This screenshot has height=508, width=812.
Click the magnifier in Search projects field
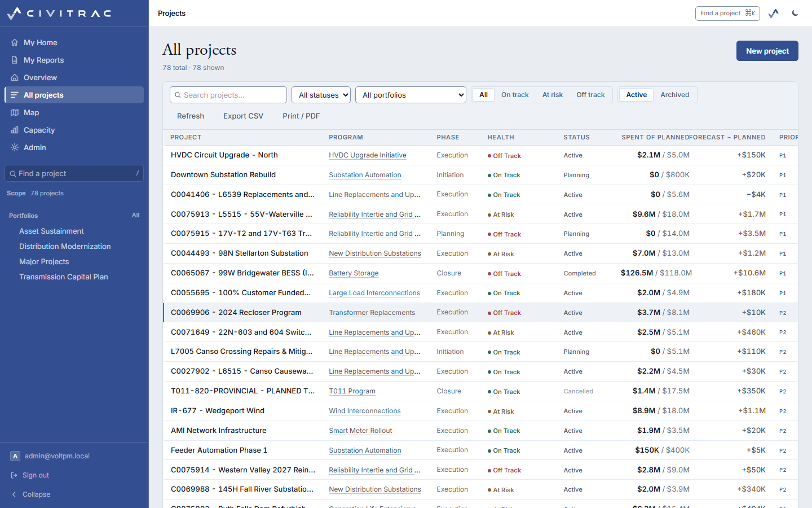click(x=178, y=95)
